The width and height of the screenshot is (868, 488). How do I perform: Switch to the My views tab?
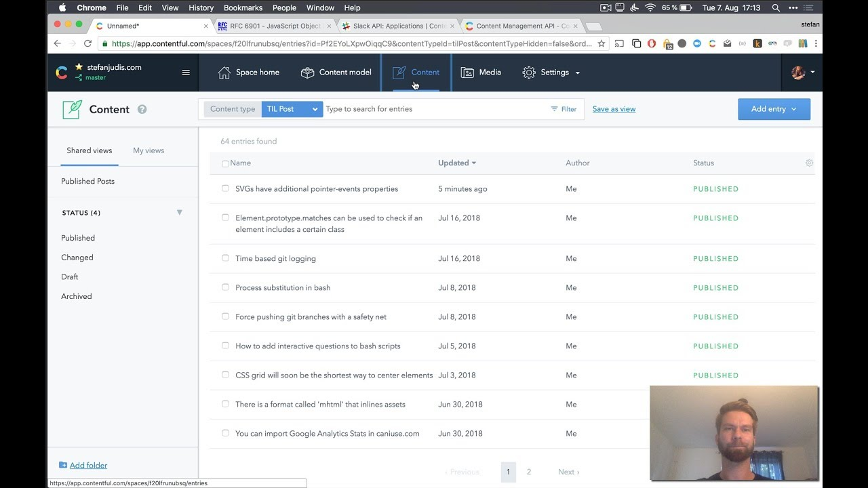[x=149, y=150]
